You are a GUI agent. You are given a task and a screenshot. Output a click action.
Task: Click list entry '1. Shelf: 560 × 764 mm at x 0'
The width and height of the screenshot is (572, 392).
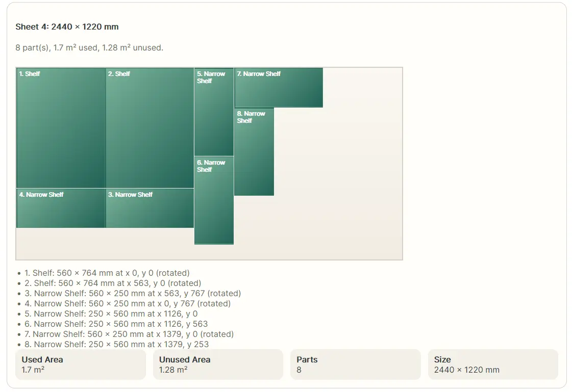[107, 273]
